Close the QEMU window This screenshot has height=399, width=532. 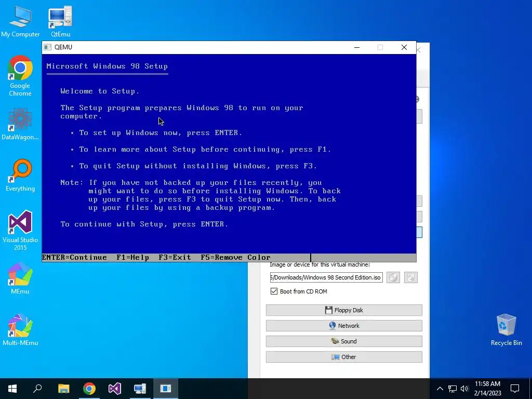tap(404, 47)
